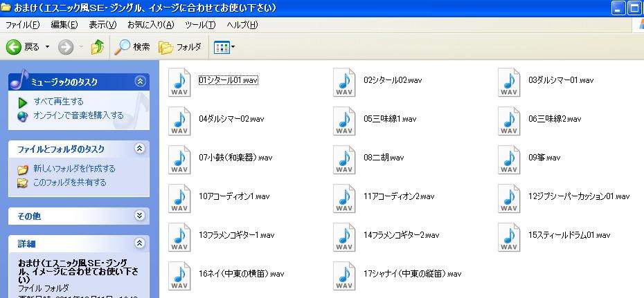Click the WAV icon for 10アコーディオン1.wav
Viewport: 644px width, 298px height.
[x=179, y=198]
